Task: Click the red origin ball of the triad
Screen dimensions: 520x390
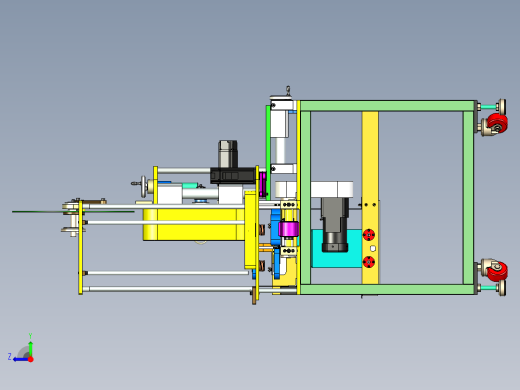Action: pyautogui.click(x=31, y=359)
